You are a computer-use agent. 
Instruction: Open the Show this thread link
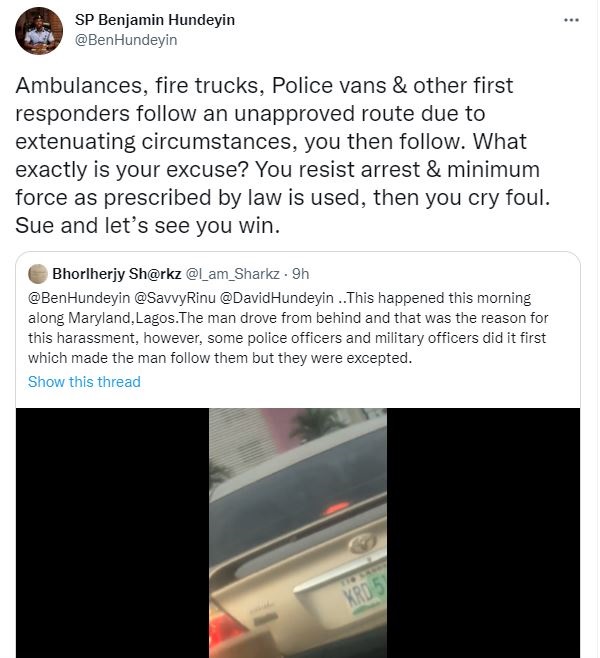click(x=84, y=382)
